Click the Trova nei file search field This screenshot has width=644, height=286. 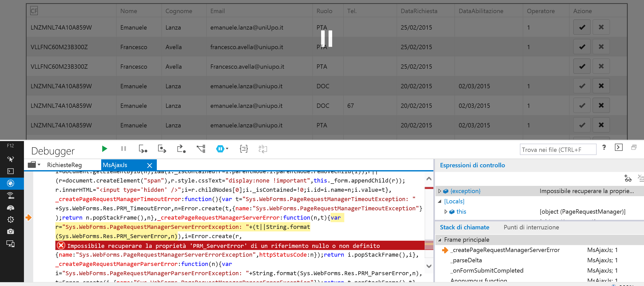click(x=558, y=150)
